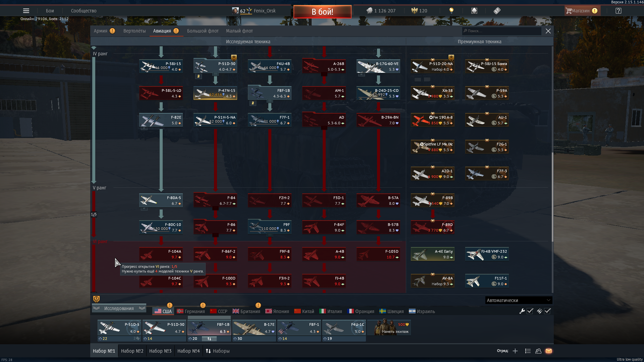Switch to the Вертолёты tab
The image size is (644, 362).
click(x=135, y=31)
